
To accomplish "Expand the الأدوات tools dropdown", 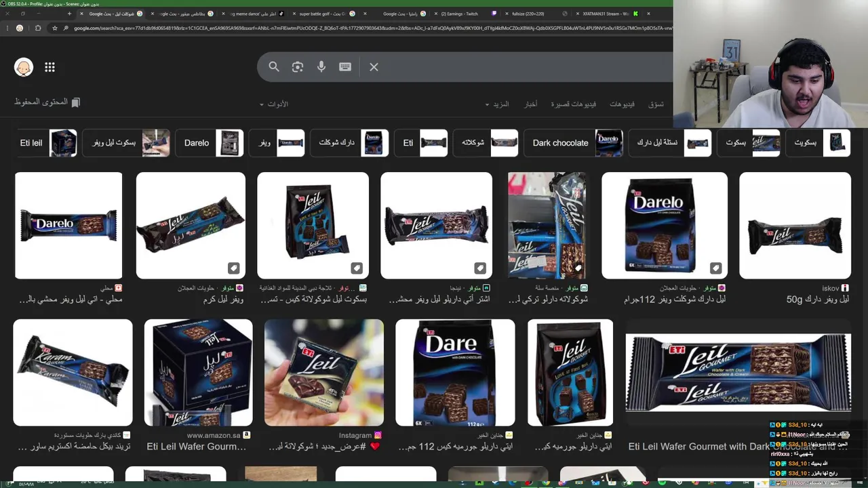I will 274,104.
